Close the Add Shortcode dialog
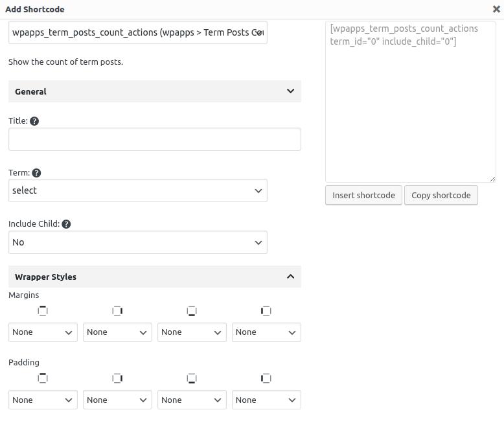The width and height of the screenshot is (504, 423). (496, 9)
